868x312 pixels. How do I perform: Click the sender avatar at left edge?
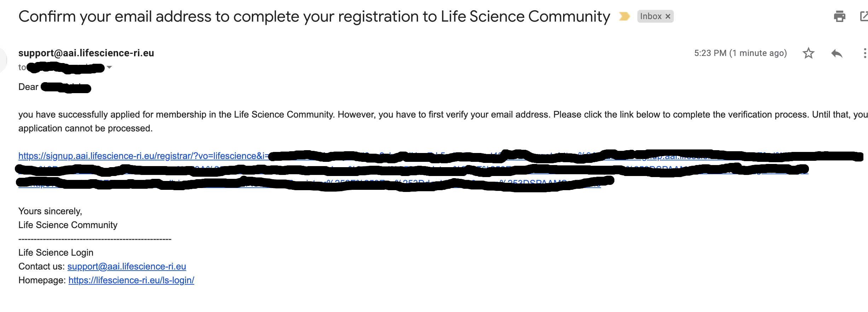(x=3, y=59)
